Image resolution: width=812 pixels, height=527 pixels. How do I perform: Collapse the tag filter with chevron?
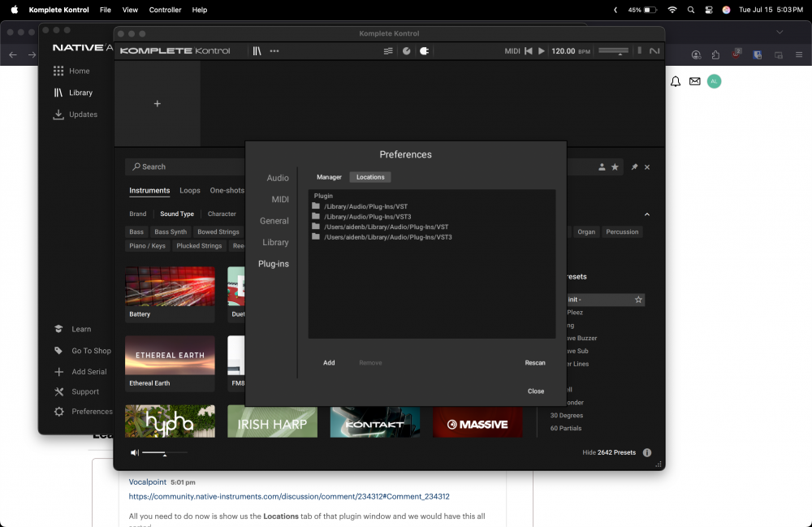click(647, 214)
